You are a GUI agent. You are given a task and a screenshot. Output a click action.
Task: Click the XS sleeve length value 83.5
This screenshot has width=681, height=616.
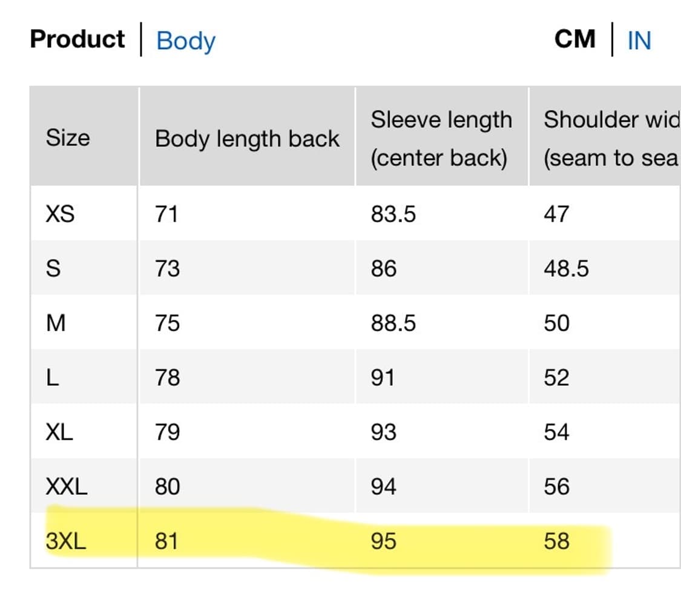pos(393,214)
